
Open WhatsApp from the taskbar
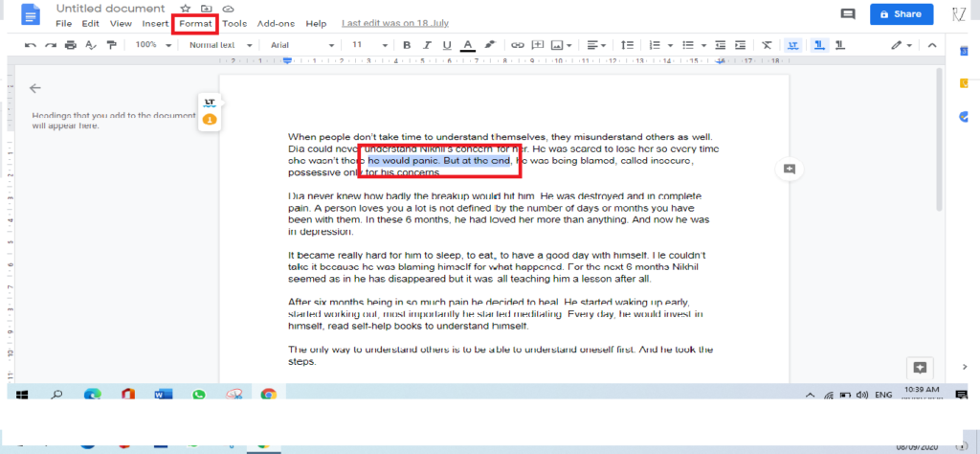[199, 395]
